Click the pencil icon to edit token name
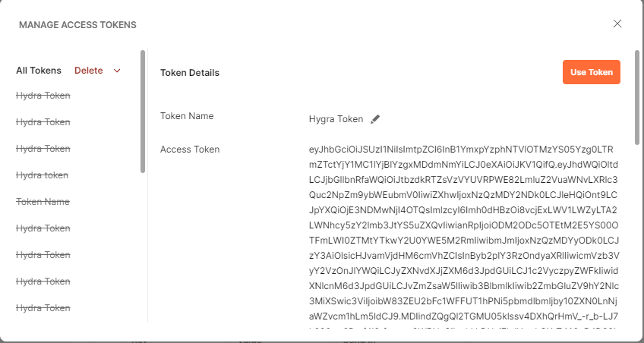Image resolution: width=644 pixels, height=343 pixels. (375, 119)
